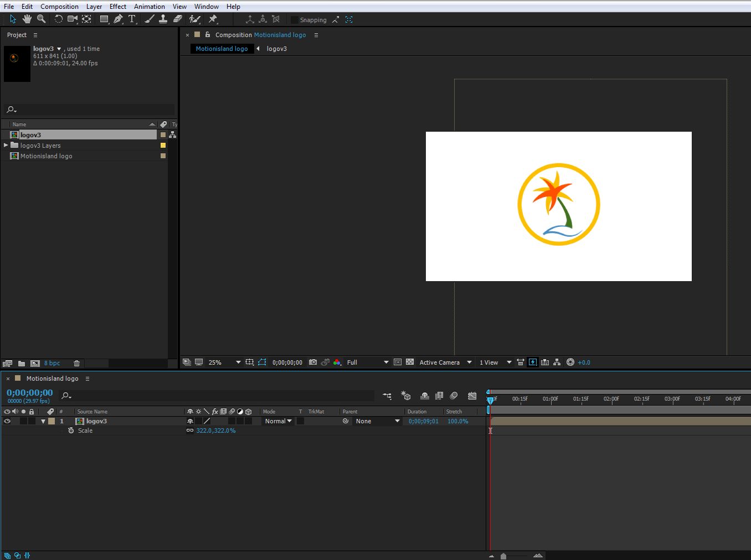Screen dimensions: 751x560
Task: Open the Graph Editor icon
Action: pos(472,396)
